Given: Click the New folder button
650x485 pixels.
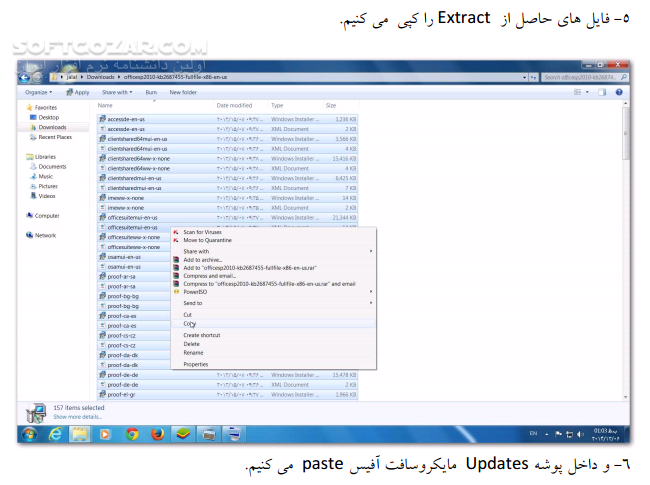Looking at the screenshot, I should point(183,92).
